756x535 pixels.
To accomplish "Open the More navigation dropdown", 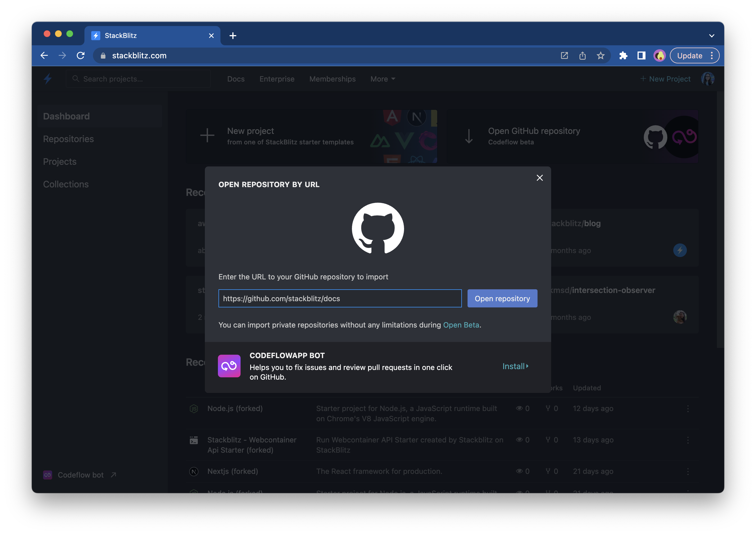I will (x=382, y=79).
